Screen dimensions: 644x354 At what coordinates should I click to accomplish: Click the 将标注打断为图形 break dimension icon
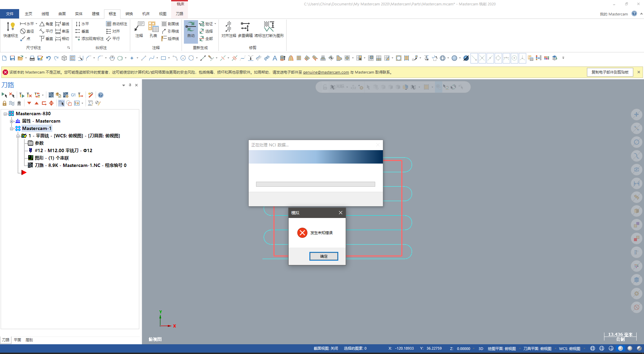(269, 27)
